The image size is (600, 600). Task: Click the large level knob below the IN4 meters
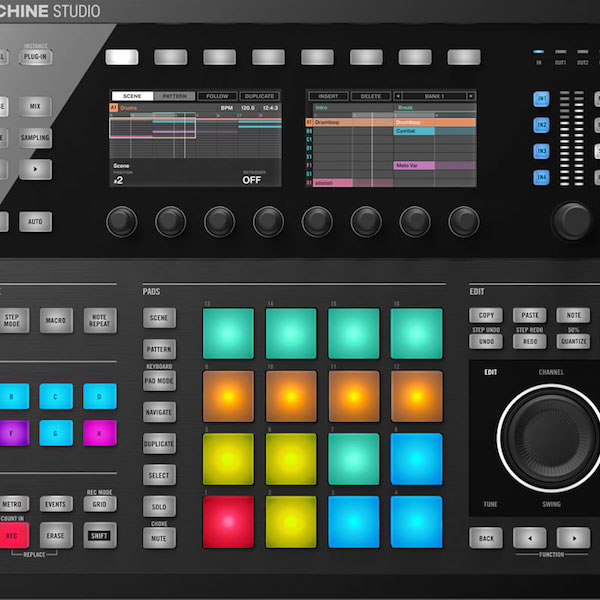pos(572,221)
